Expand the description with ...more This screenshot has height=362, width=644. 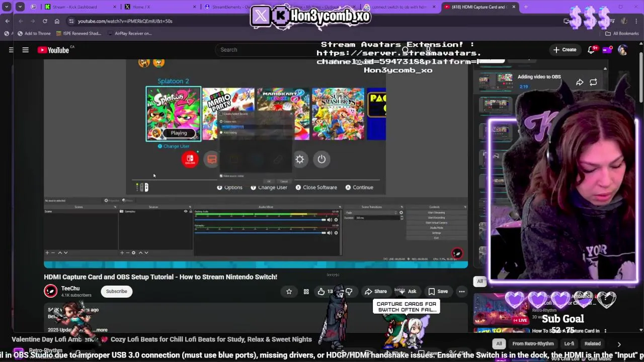pyautogui.click(x=100, y=330)
